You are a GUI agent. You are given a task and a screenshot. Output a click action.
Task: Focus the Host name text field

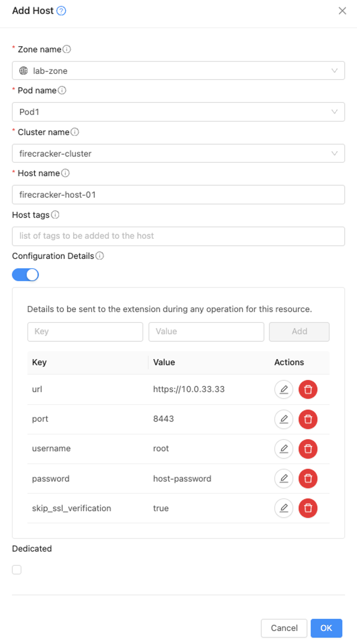pyautogui.click(x=178, y=195)
